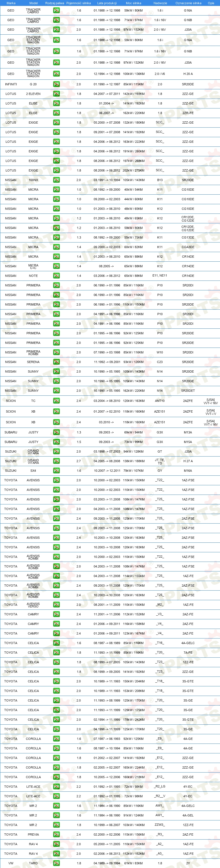Select the 'INFINITI' brand cell
The image size is (220, 868).
point(11,84)
